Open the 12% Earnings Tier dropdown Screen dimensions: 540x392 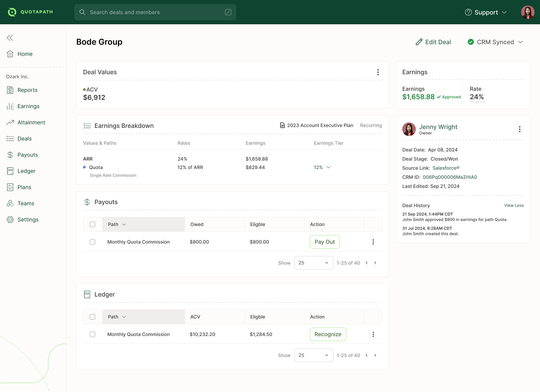pyautogui.click(x=322, y=167)
